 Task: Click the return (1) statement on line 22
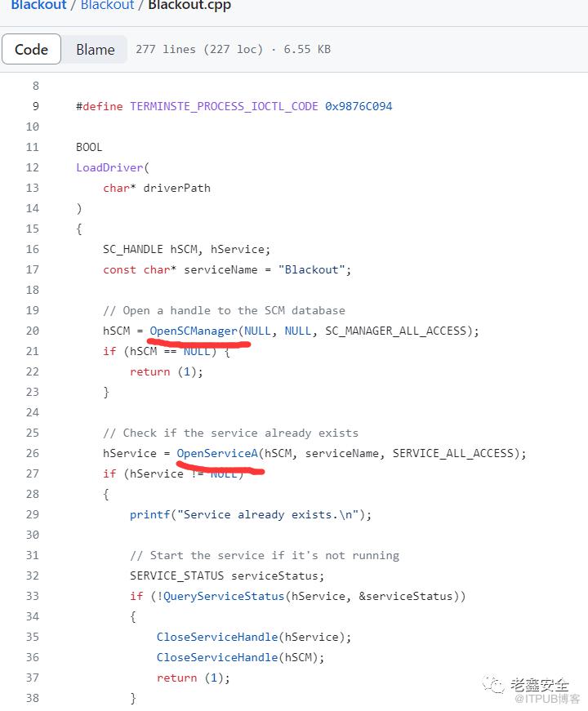pos(166,371)
